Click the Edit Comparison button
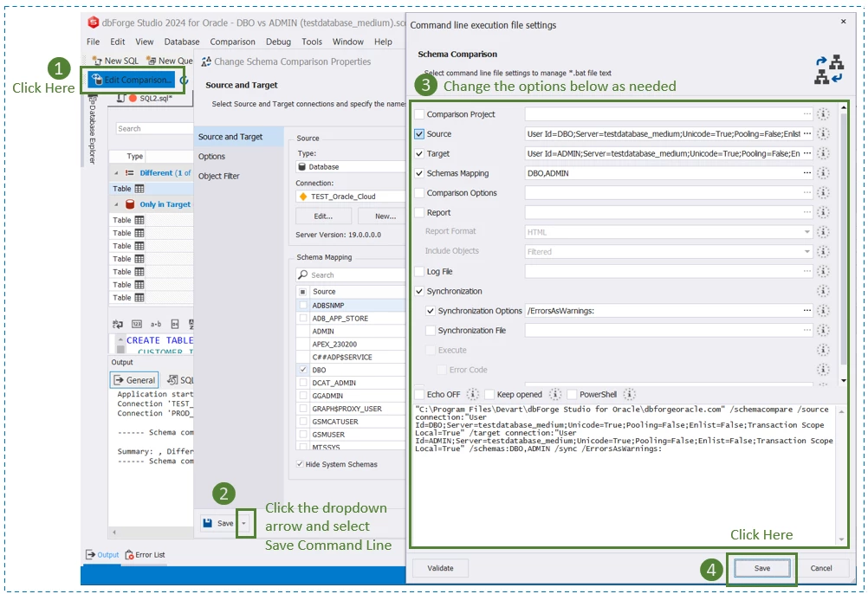 pos(133,81)
